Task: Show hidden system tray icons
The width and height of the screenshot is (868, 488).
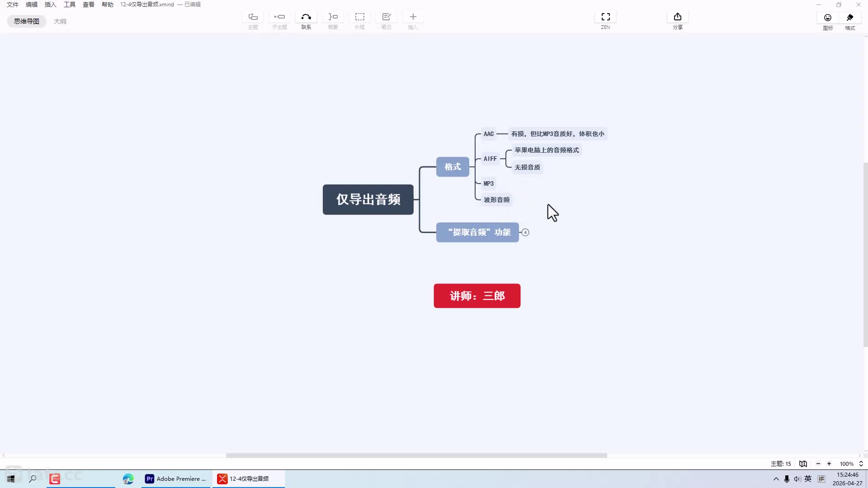Action: (x=776, y=479)
